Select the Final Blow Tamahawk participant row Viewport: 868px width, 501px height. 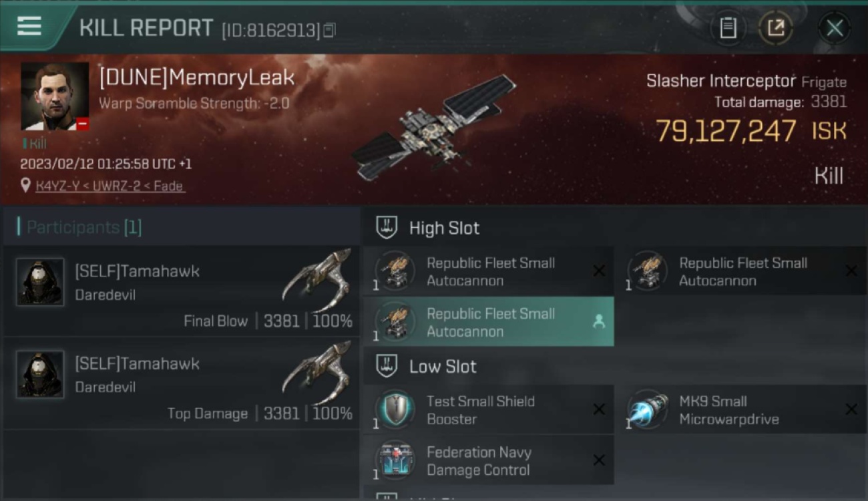click(x=181, y=291)
